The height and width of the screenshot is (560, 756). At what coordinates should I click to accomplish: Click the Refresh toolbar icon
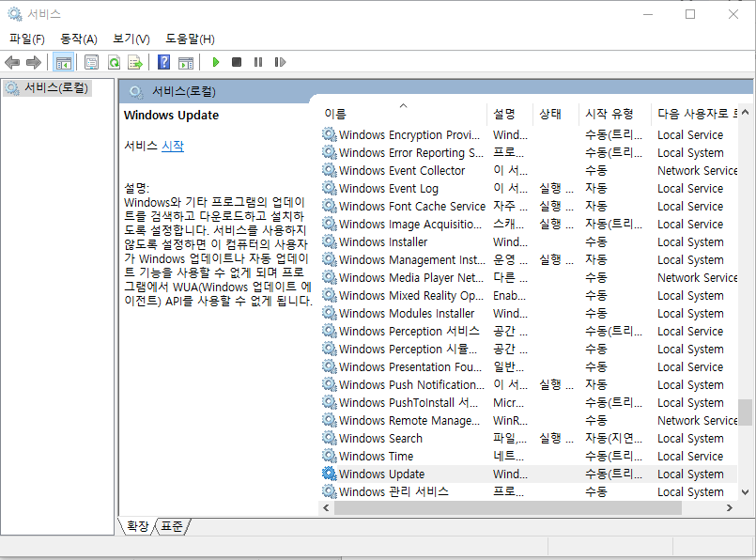(x=114, y=62)
